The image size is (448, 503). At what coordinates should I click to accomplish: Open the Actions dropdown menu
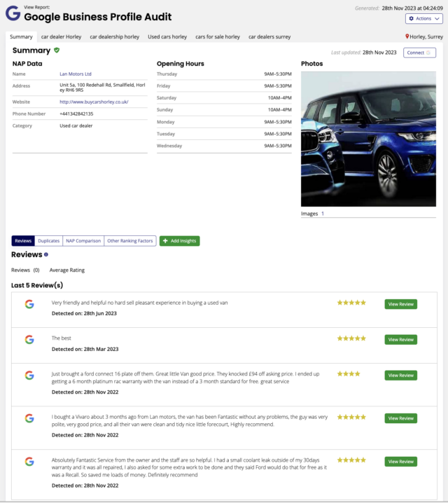[x=424, y=19]
